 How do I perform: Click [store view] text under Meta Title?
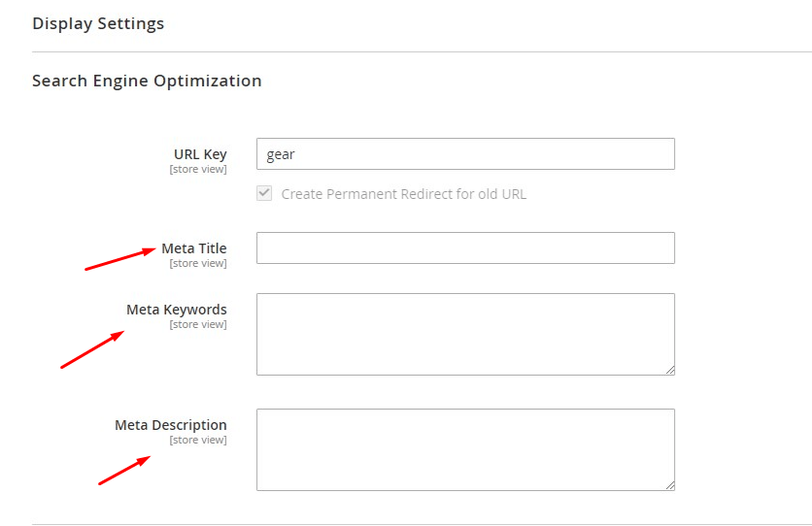(198, 263)
